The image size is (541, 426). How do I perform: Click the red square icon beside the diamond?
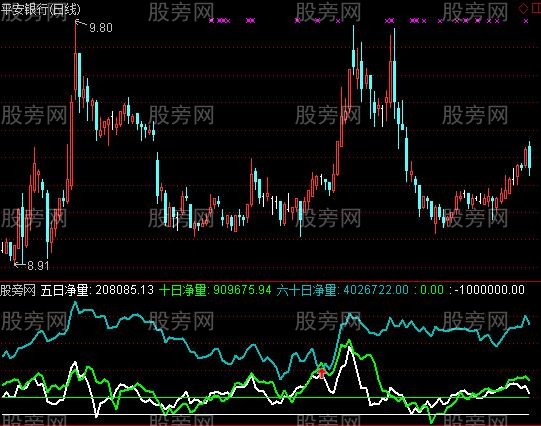[536, 9]
